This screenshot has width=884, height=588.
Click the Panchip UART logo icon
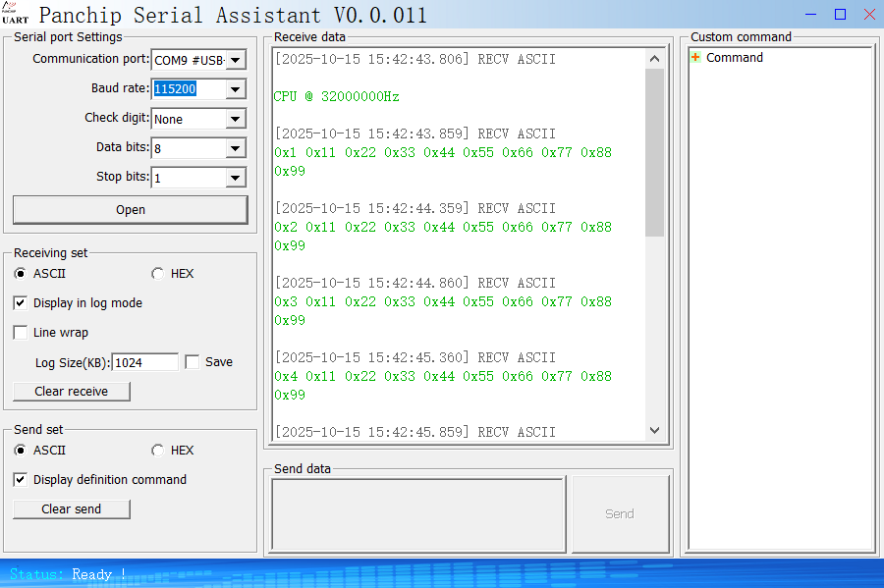coord(15,14)
